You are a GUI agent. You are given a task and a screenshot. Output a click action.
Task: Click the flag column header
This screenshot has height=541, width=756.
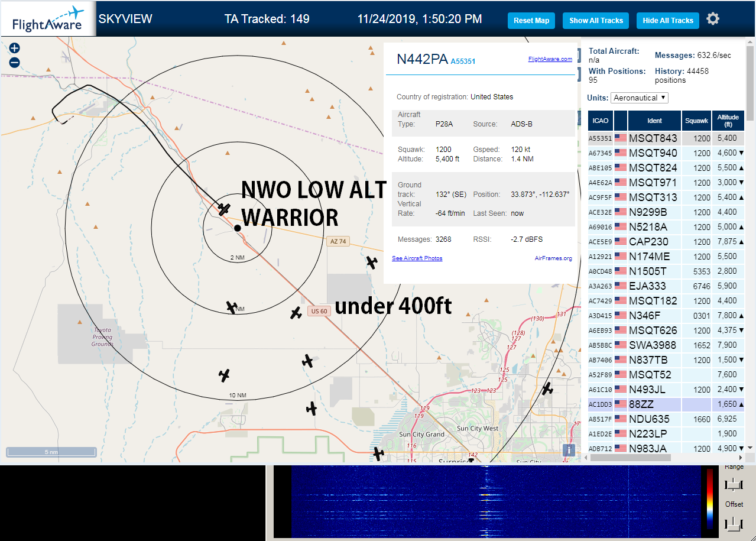coord(621,121)
